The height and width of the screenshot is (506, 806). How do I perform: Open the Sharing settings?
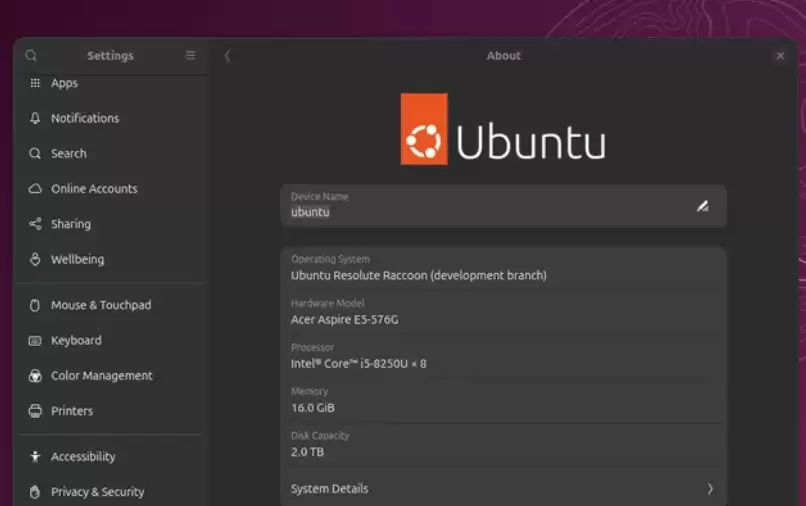(x=112, y=224)
